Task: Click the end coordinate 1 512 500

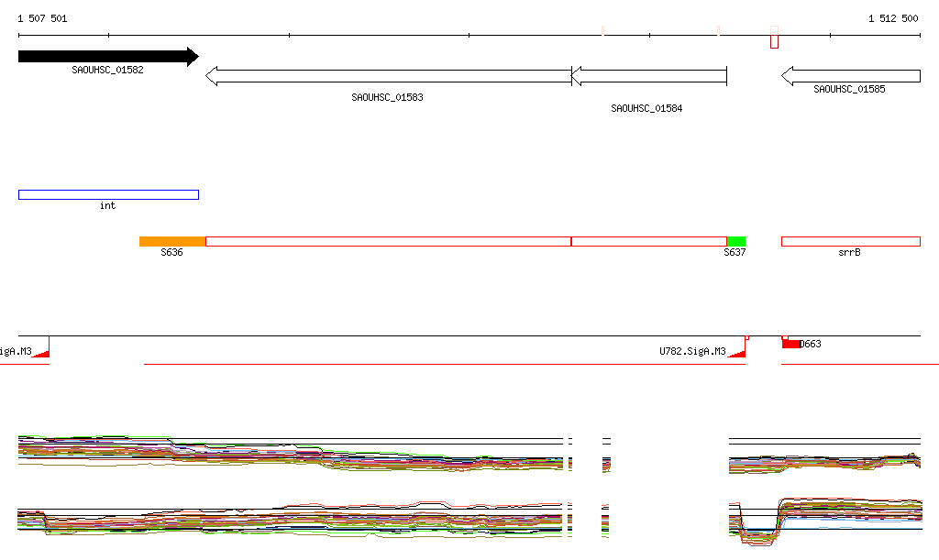Action: coord(893,18)
